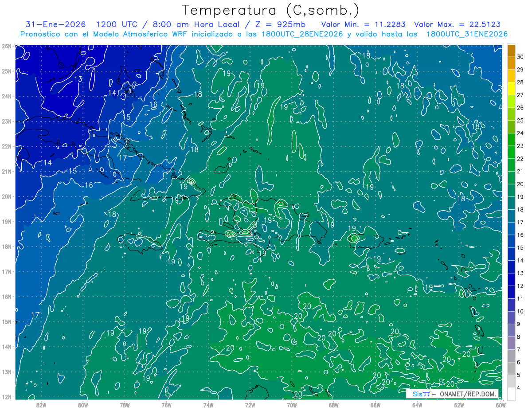This screenshot has width=532, height=411.
Task: Click the "29" label on color scale
Action: pyautogui.click(x=520, y=70)
